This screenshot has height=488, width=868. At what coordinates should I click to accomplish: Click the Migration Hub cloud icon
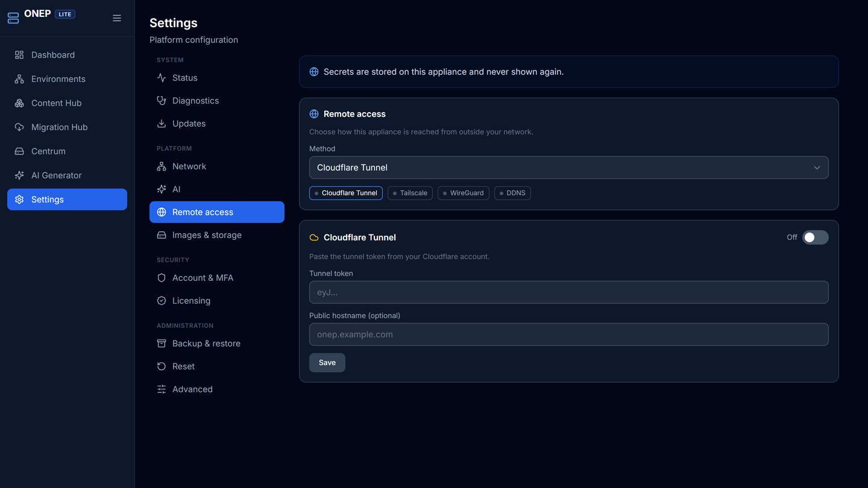19,127
